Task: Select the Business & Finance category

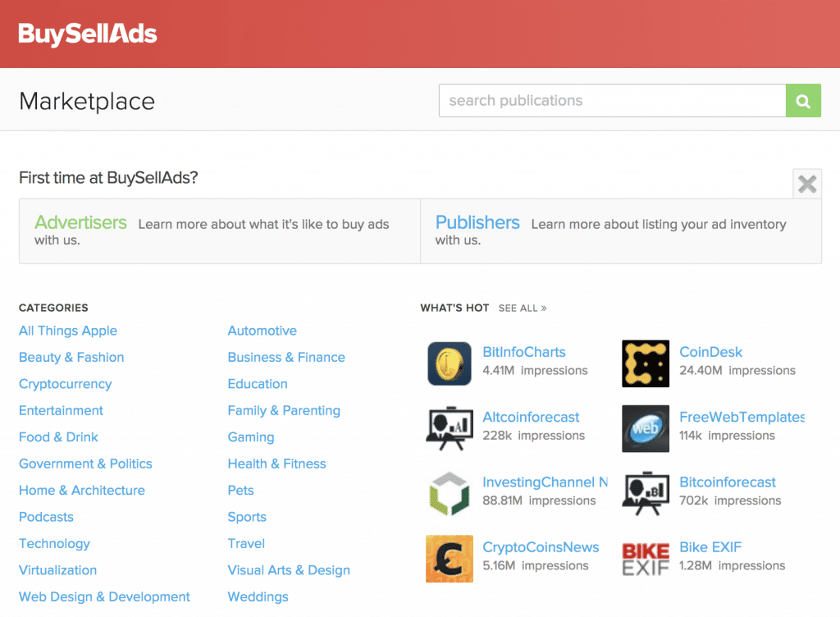Action: 286,358
